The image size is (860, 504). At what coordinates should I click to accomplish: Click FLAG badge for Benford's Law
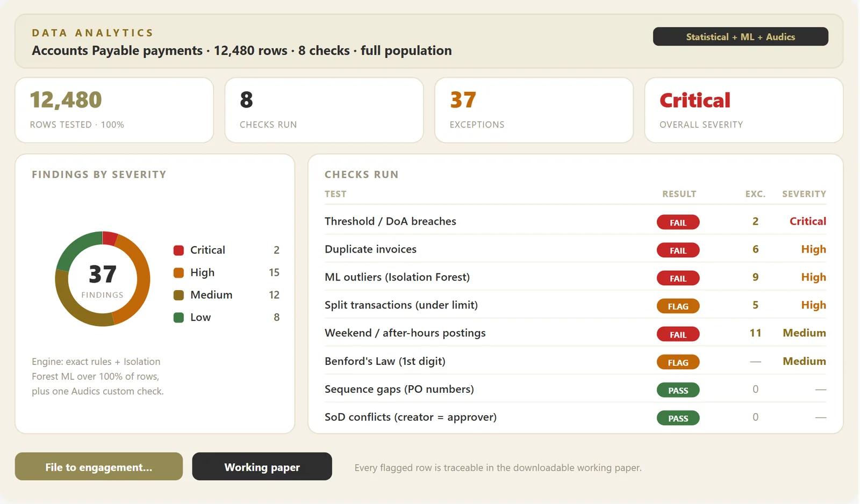tap(678, 362)
